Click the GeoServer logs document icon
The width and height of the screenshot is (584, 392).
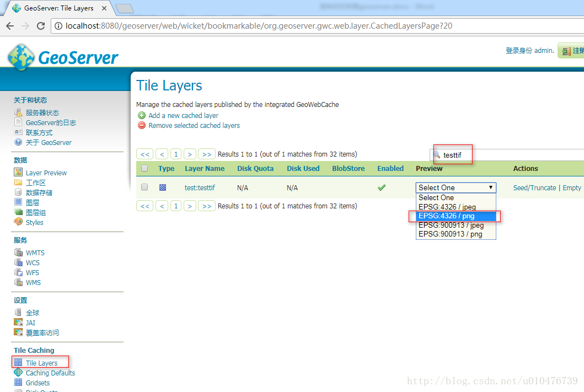[18, 122]
